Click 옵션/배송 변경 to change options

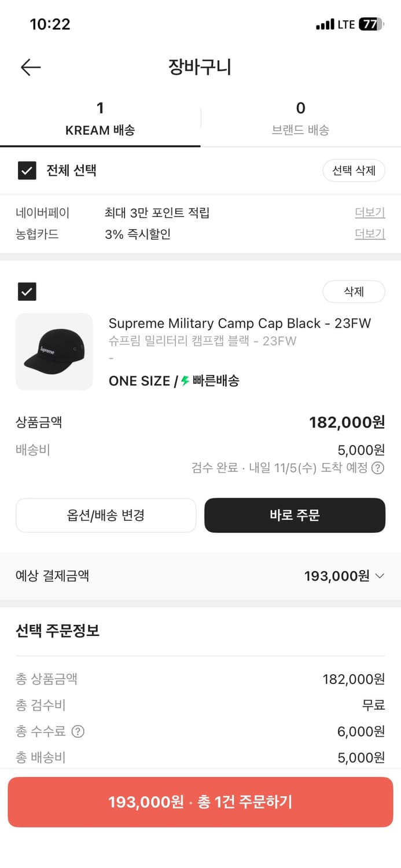pyautogui.click(x=106, y=515)
